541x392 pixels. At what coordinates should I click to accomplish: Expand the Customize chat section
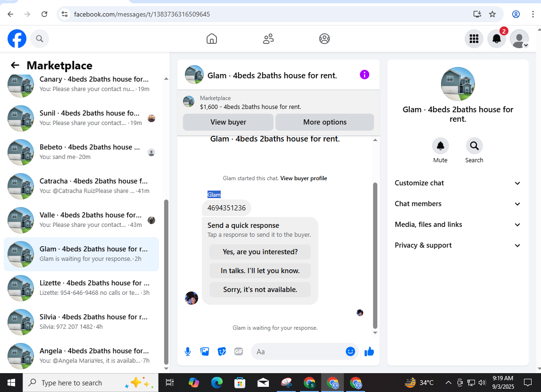(458, 183)
